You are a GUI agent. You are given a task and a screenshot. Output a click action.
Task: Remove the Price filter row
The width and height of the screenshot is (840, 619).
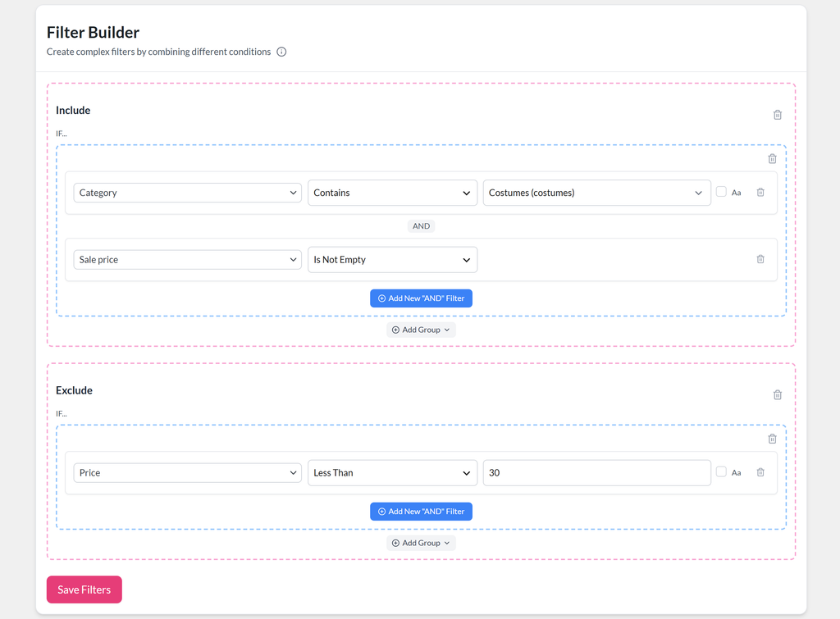(x=760, y=472)
